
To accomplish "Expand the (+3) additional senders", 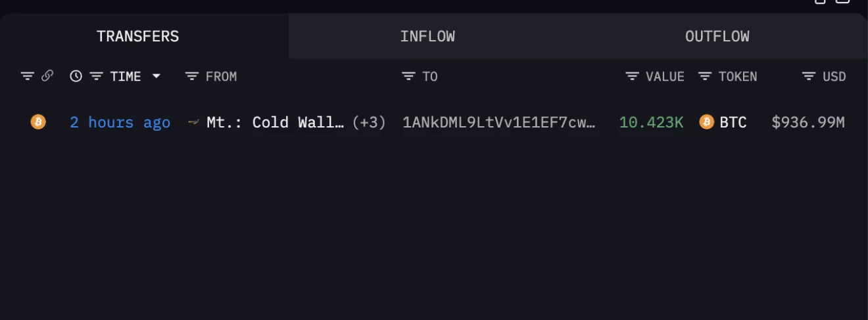I will [369, 122].
